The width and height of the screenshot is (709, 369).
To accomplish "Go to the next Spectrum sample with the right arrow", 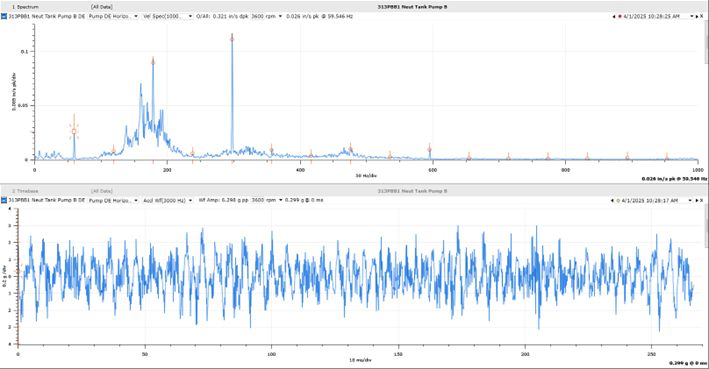I will click(x=697, y=16).
